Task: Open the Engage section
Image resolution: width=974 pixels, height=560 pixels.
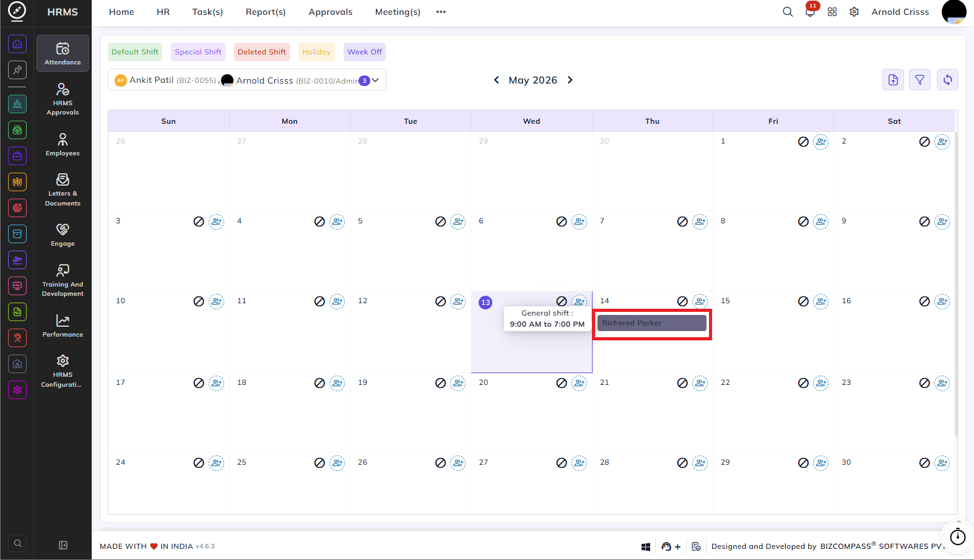Action: 63,235
